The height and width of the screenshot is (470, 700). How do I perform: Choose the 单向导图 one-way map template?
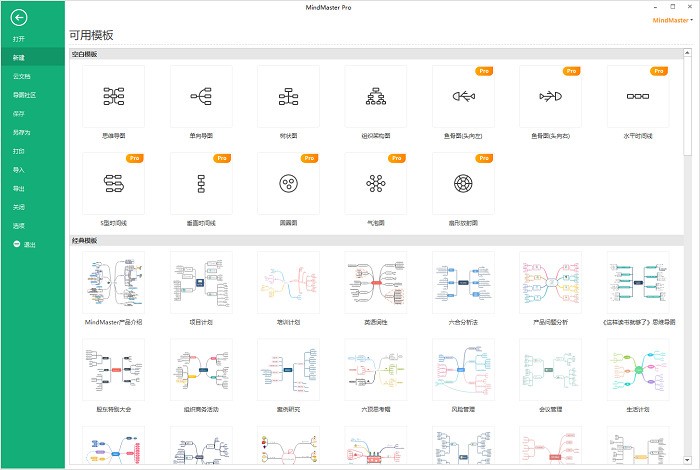pyautogui.click(x=201, y=96)
